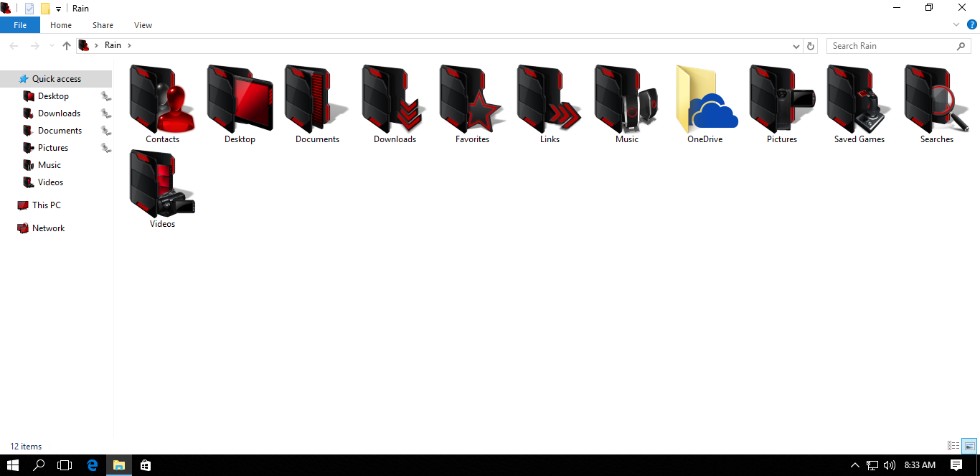Switch to Details view layout
The image size is (980, 476).
(953, 446)
